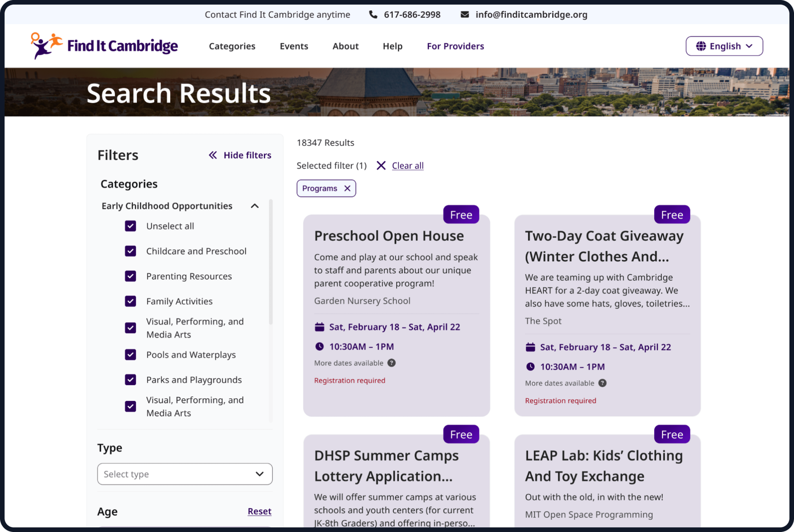Call 617-686-2998 phone link
794x532 pixels.
pyautogui.click(x=412, y=15)
